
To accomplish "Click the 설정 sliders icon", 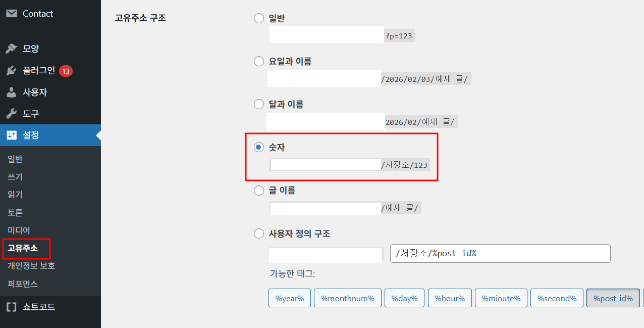I will click(x=11, y=135).
